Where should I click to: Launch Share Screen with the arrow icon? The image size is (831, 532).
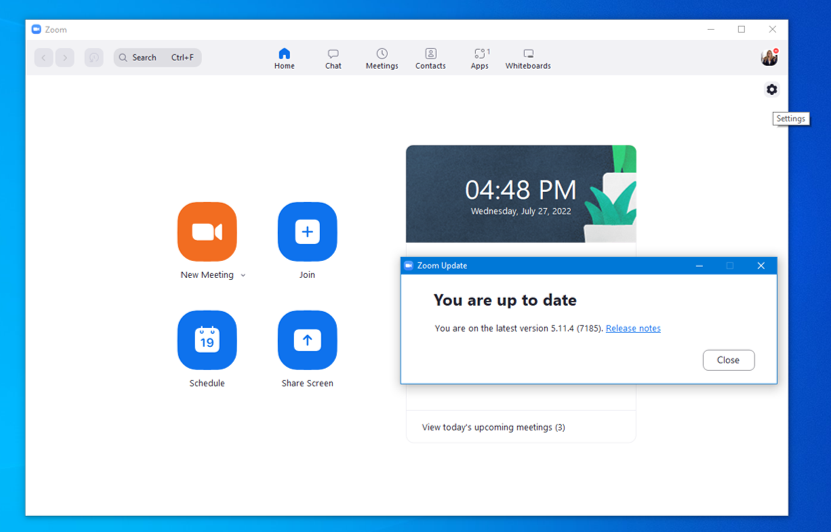[307, 340]
